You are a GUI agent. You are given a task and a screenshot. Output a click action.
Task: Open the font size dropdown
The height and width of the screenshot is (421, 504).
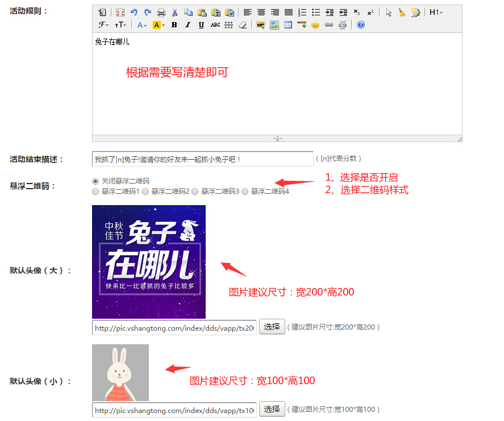(120, 25)
